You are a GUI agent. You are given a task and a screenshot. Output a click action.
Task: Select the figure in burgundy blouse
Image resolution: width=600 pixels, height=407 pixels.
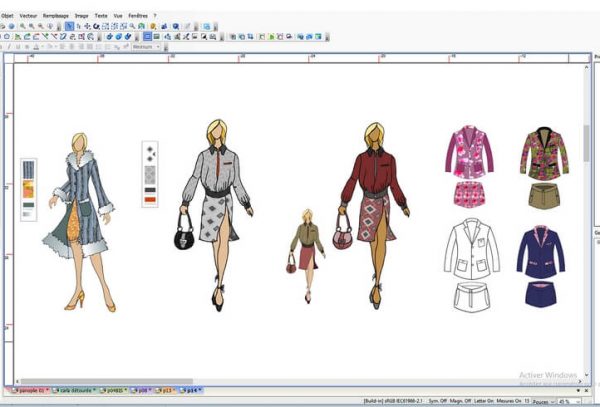tap(375, 215)
